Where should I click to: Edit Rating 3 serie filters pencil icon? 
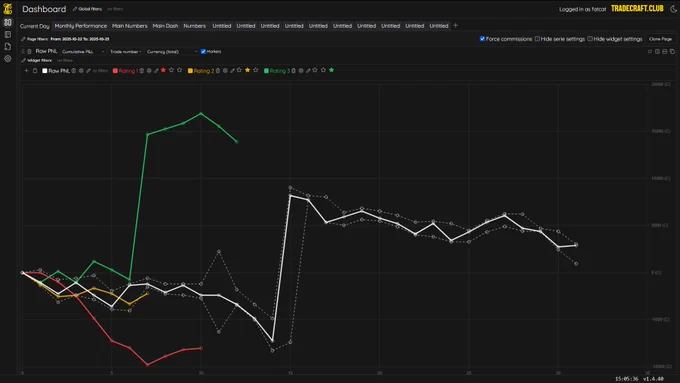coord(308,71)
